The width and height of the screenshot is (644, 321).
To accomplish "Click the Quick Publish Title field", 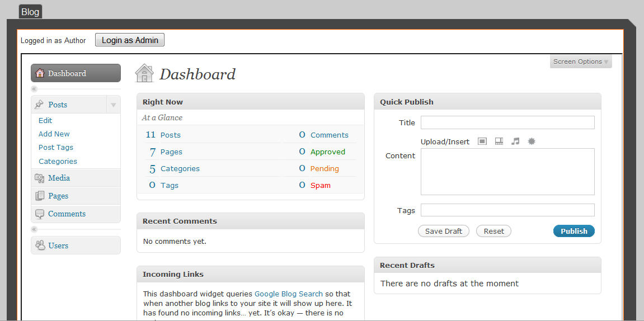I will (507, 122).
